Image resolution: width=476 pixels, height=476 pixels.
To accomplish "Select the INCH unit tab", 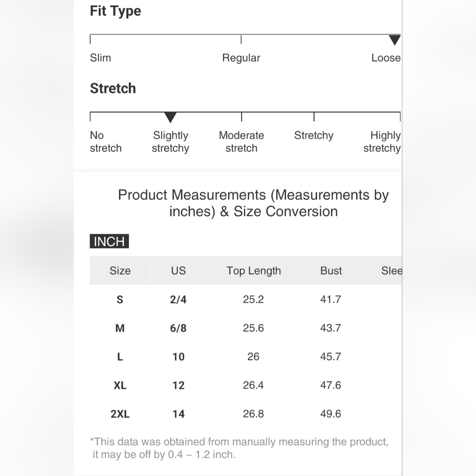I will click(x=109, y=241).
